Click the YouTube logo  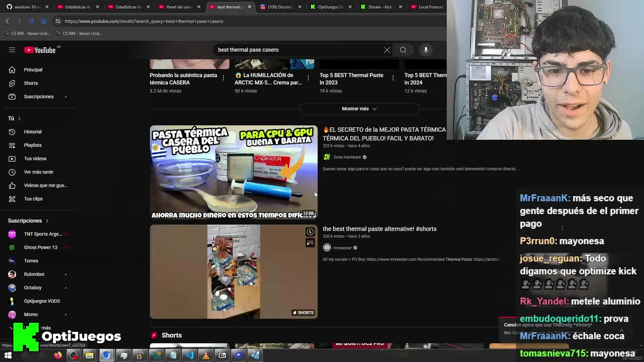click(x=40, y=50)
